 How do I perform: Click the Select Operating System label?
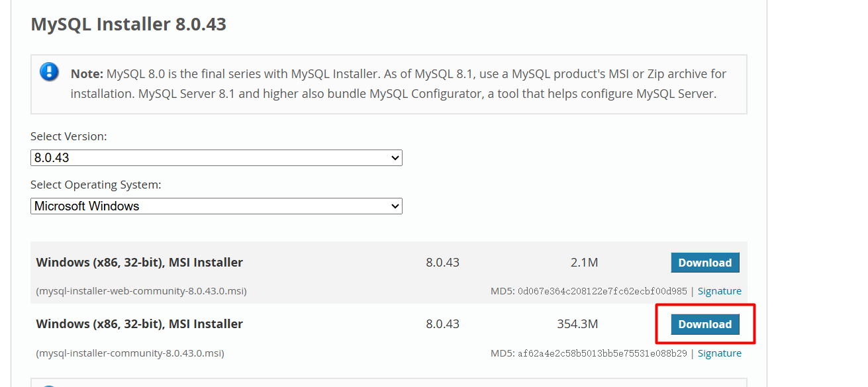(x=96, y=185)
